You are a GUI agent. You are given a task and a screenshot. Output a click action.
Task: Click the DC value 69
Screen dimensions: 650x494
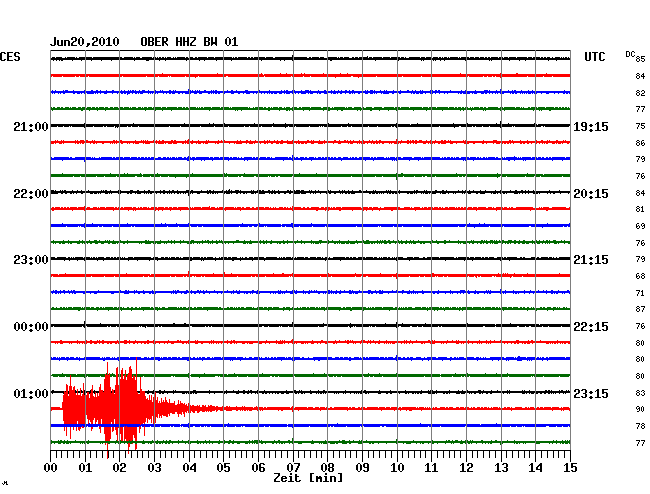pyautogui.click(x=640, y=226)
